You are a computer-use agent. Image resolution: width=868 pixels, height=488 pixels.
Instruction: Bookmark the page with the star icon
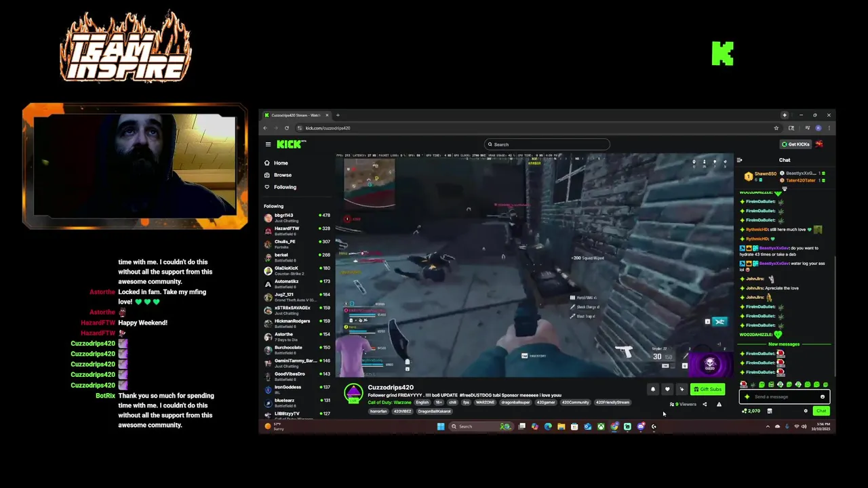(x=776, y=128)
